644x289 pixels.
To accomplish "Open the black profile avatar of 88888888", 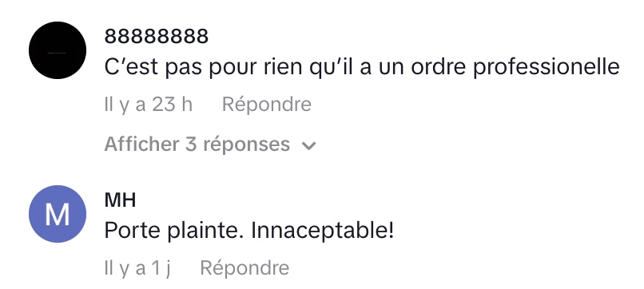I will pos(58,50).
